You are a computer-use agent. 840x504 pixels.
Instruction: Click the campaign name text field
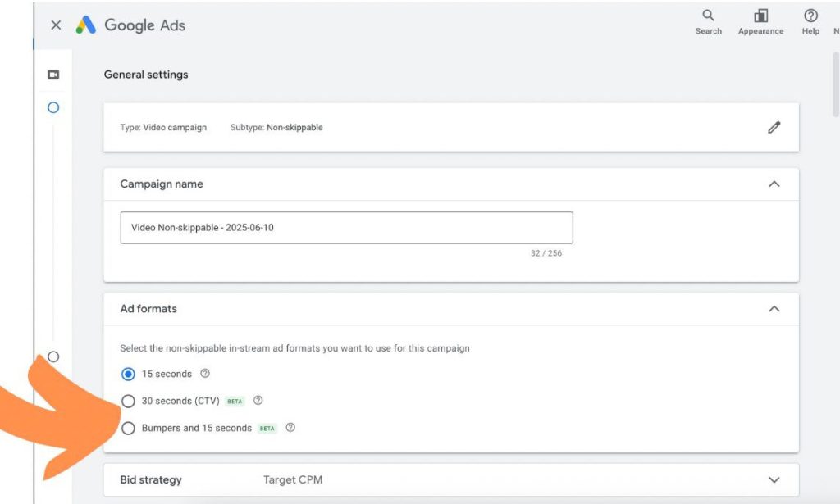(x=346, y=228)
